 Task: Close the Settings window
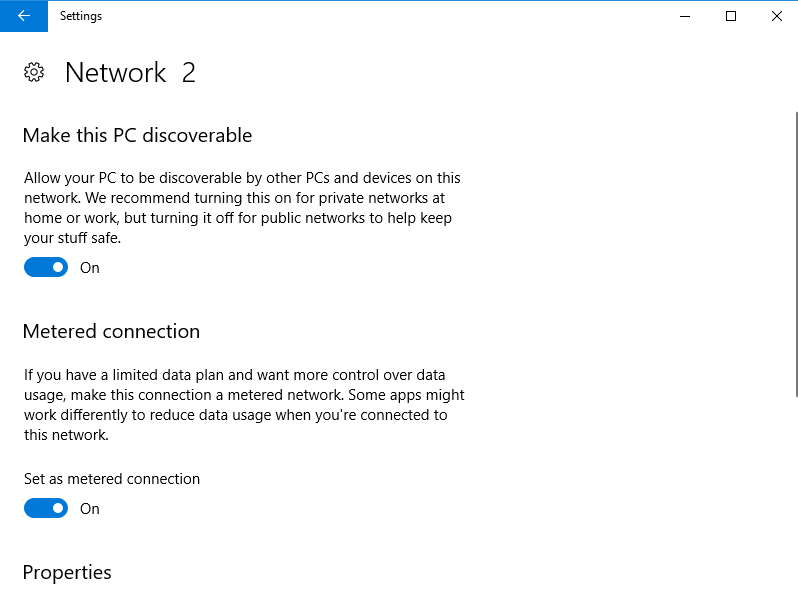tap(776, 16)
